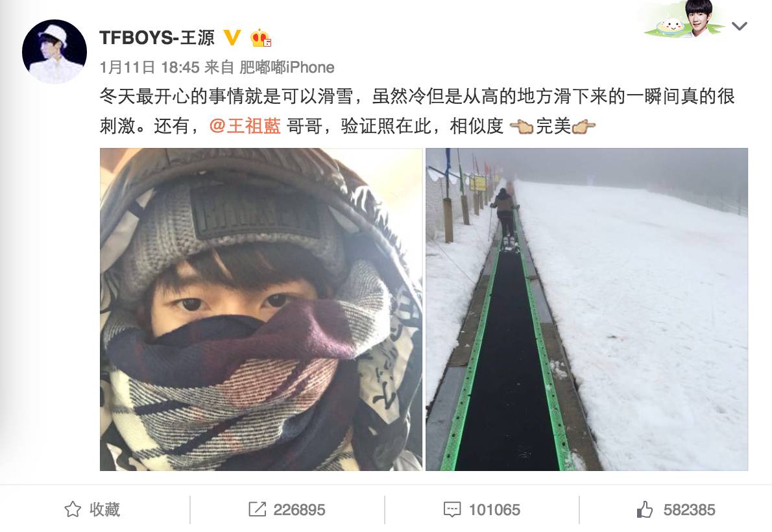Click the crown membership icon
This screenshot has width=772, height=532.
click(260, 38)
